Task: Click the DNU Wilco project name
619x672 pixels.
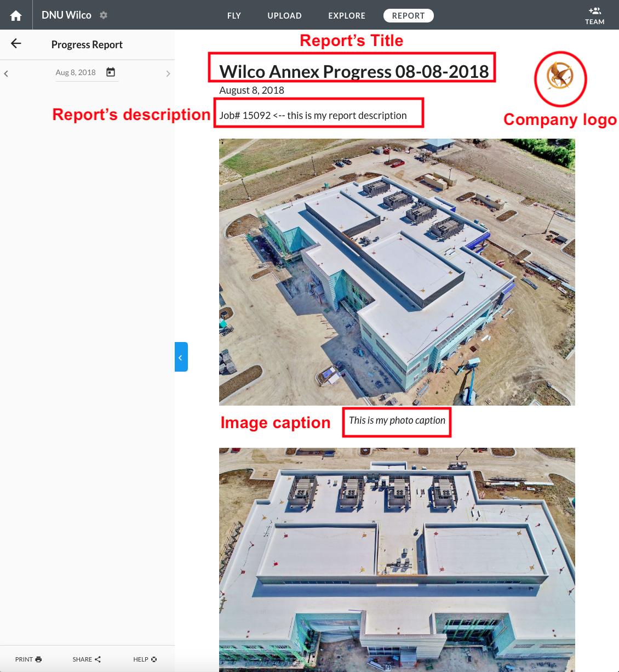Action: click(x=66, y=15)
